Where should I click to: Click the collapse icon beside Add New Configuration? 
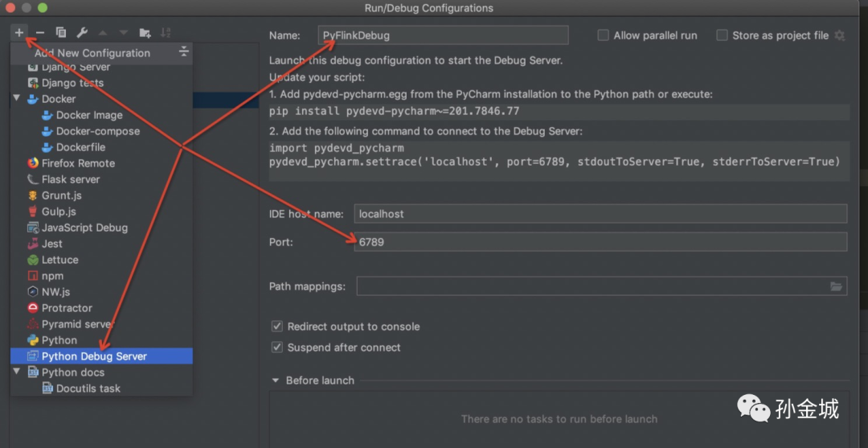pos(184,52)
